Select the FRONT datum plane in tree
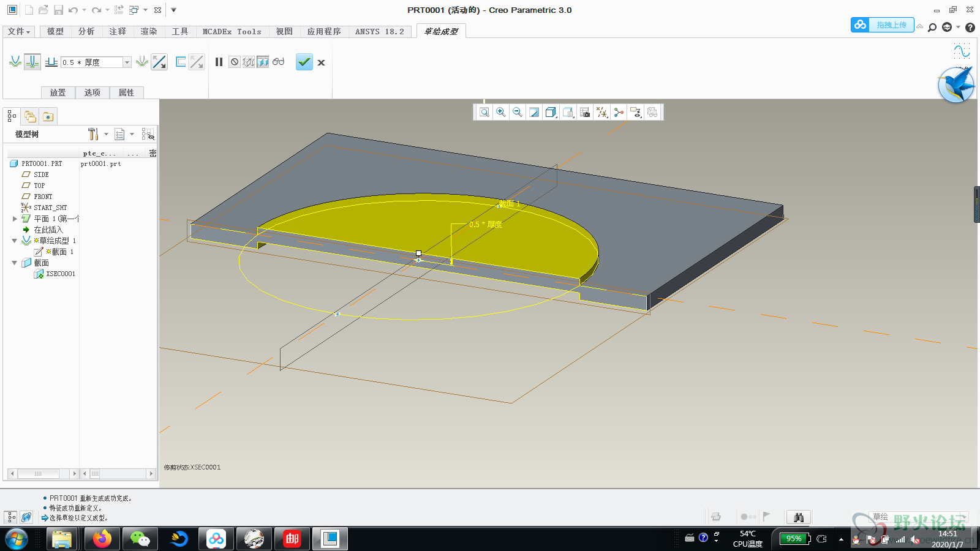 (37, 197)
